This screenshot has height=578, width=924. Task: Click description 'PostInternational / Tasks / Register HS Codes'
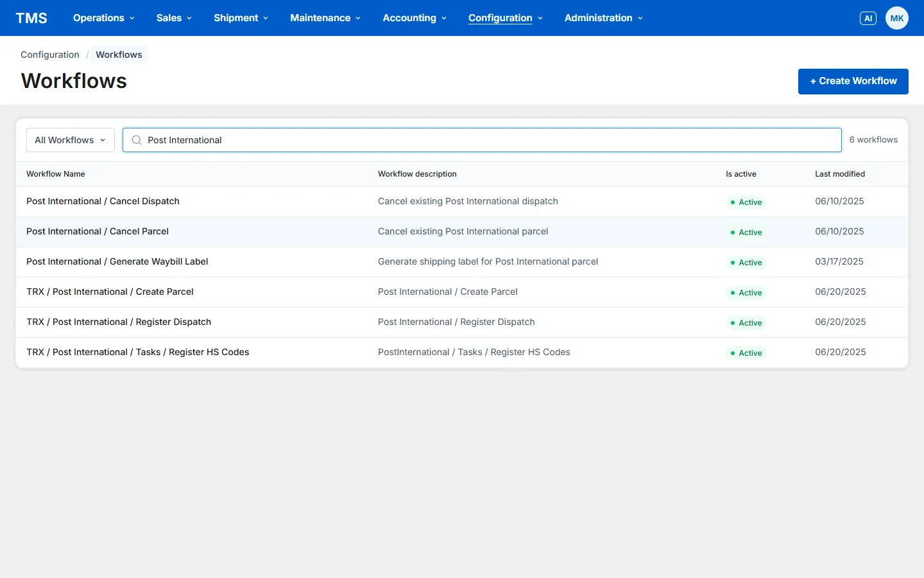point(474,353)
